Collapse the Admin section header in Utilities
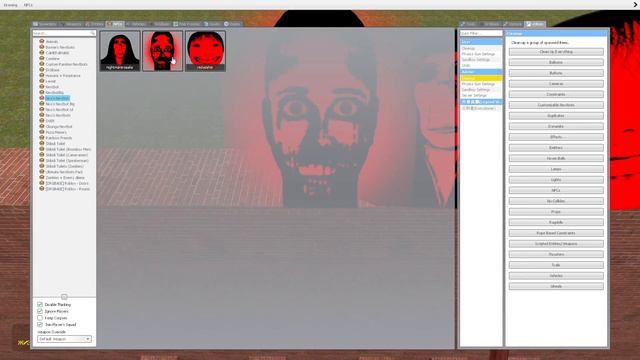Image resolution: width=640 pixels, height=360 pixels. click(481, 72)
